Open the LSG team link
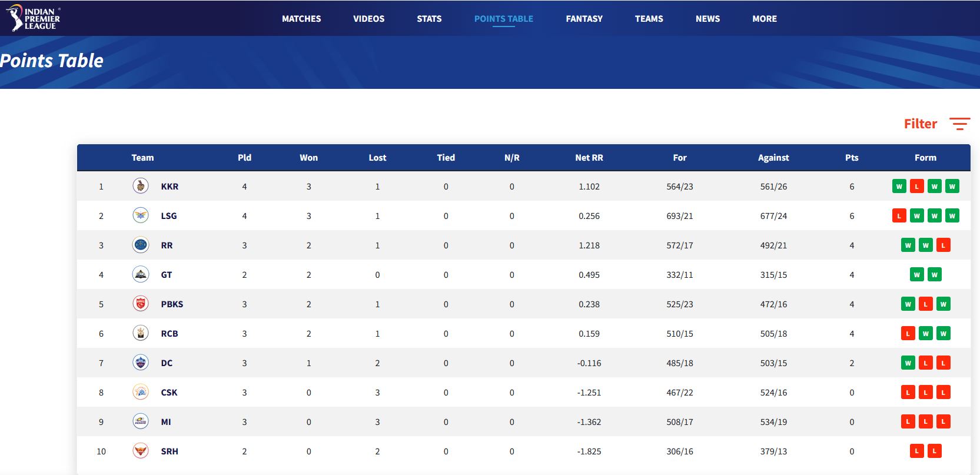 point(169,216)
